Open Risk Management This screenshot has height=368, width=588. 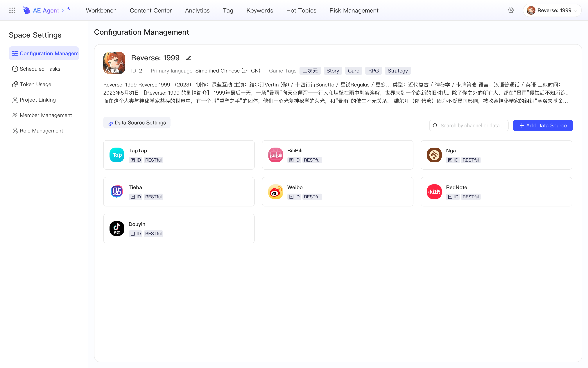click(x=354, y=10)
